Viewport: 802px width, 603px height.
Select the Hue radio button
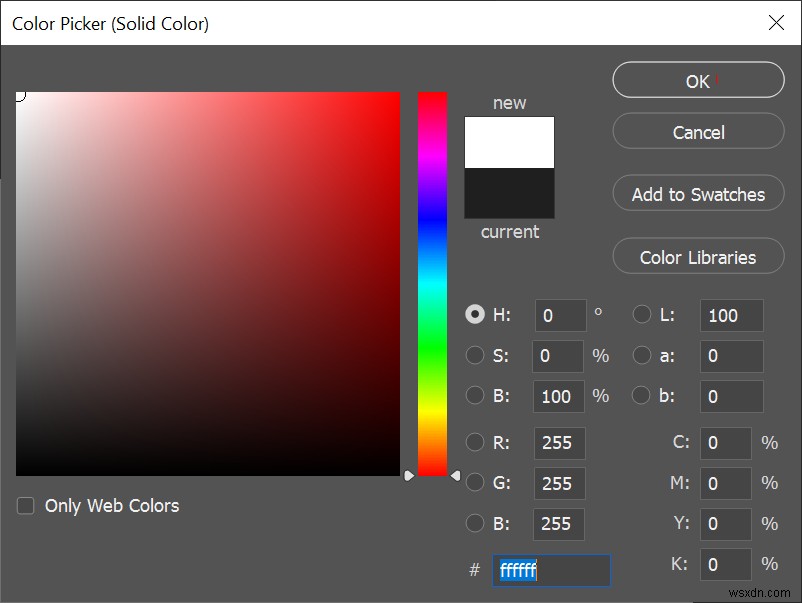476,314
